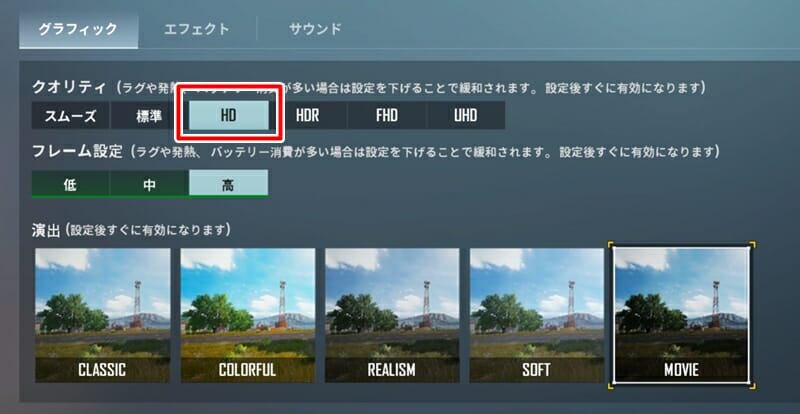This screenshot has height=414, width=800.
Task: Select the SOFT style preview
Action: click(x=537, y=315)
